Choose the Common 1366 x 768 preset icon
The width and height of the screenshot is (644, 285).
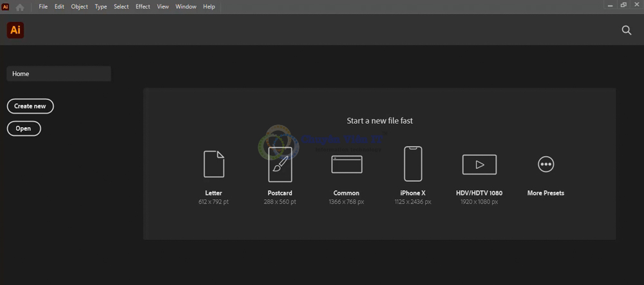pos(346,164)
